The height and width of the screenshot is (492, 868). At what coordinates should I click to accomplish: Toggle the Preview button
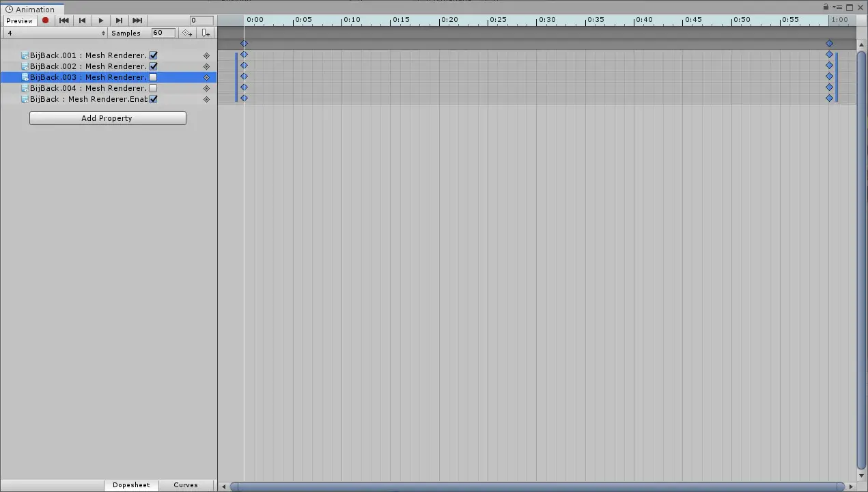[x=19, y=20]
